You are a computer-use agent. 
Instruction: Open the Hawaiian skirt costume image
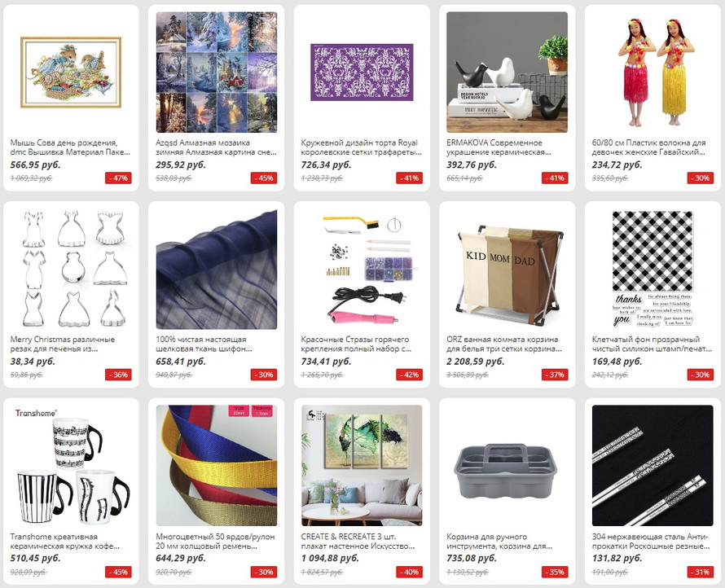pyautogui.click(x=652, y=72)
